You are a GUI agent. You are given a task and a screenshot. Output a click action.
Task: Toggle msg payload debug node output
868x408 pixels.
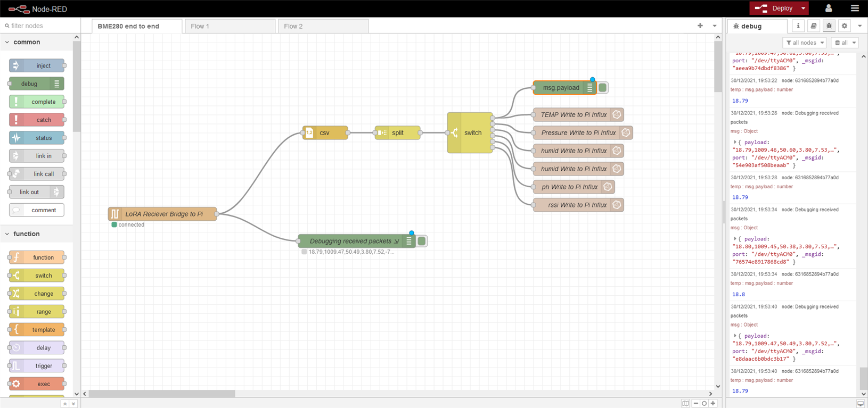[x=603, y=88]
